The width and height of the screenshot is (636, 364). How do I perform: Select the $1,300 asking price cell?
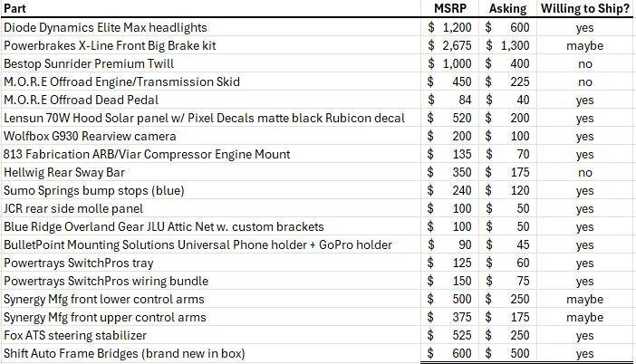click(507, 45)
